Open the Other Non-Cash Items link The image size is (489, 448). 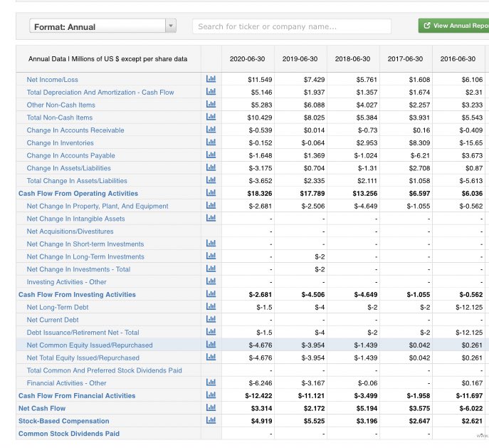point(61,105)
